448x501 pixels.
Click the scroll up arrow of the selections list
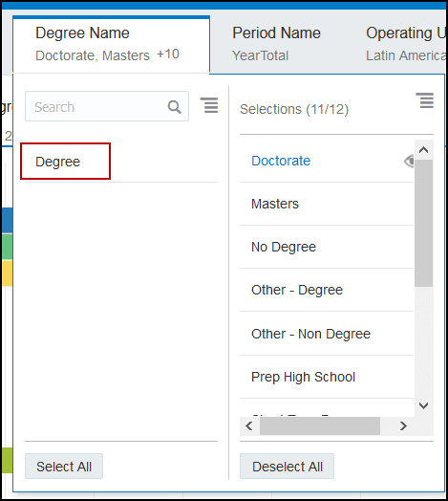coord(424,149)
